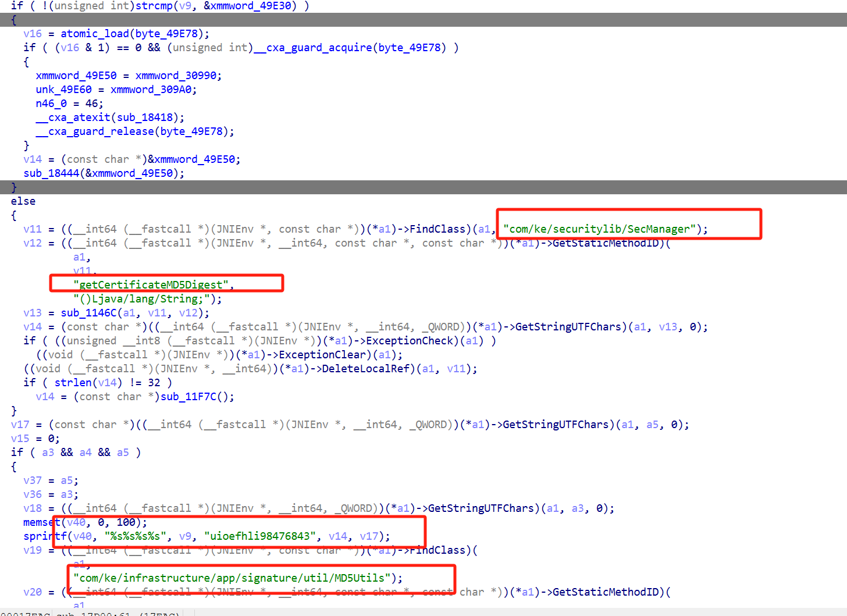The image size is (847, 616).
Task: Click FindClass in the v19 assignment
Action: click(x=437, y=550)
